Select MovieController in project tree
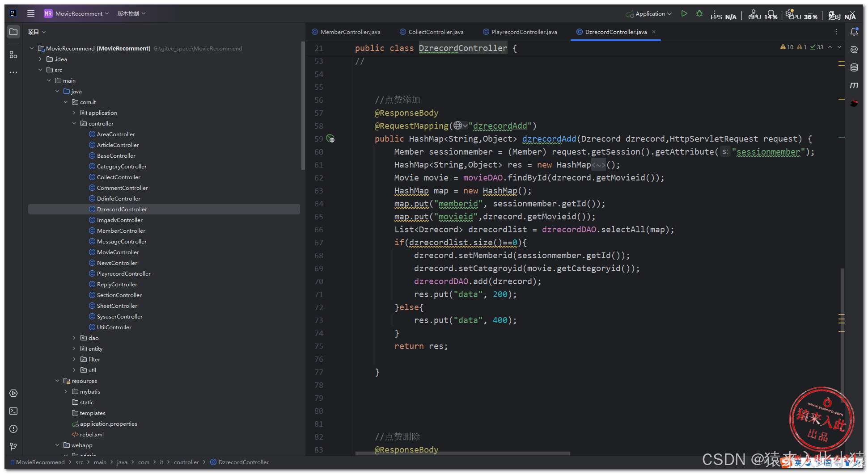Image resolution: width=868 pixels, height=474 pixels. coord(118,252)
